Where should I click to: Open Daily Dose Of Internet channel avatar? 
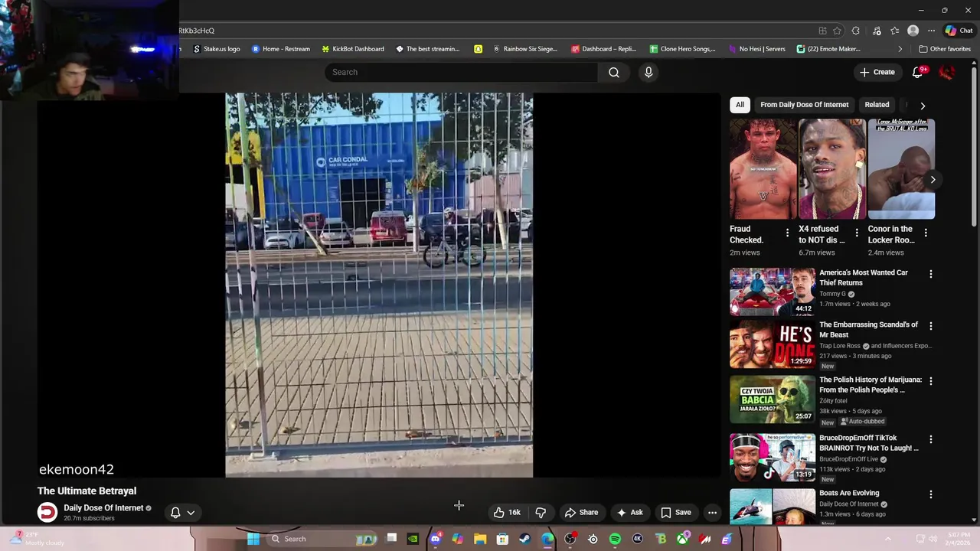coord(47,512)
